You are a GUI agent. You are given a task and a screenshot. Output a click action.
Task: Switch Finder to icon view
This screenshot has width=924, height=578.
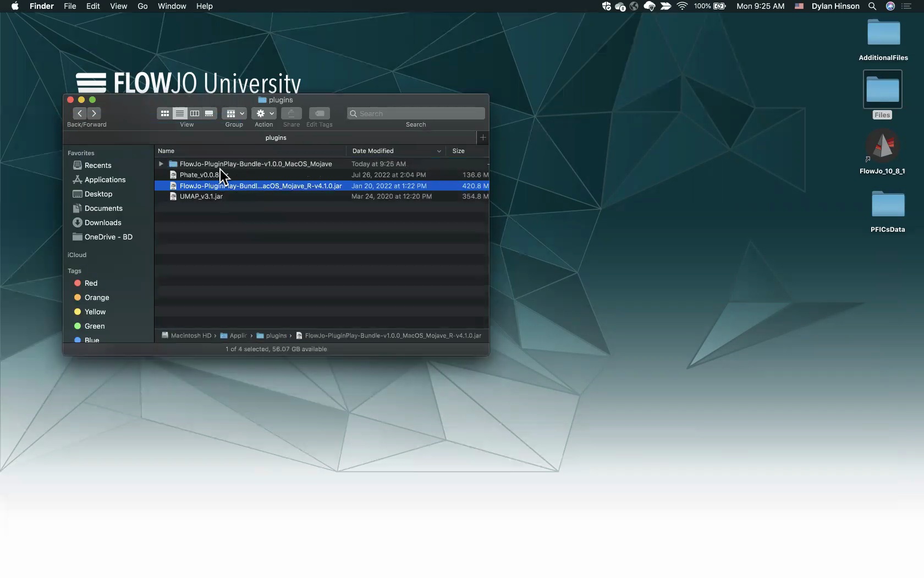164,113
